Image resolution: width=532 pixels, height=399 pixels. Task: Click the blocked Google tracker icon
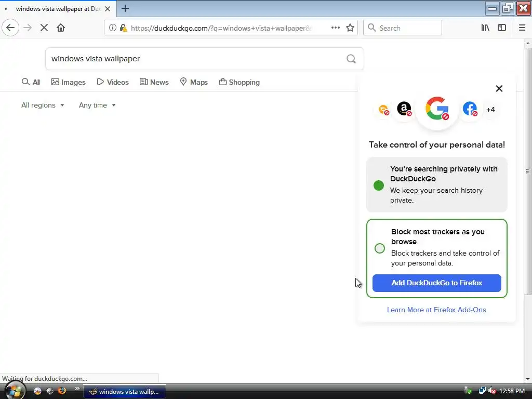pos(437,109)
